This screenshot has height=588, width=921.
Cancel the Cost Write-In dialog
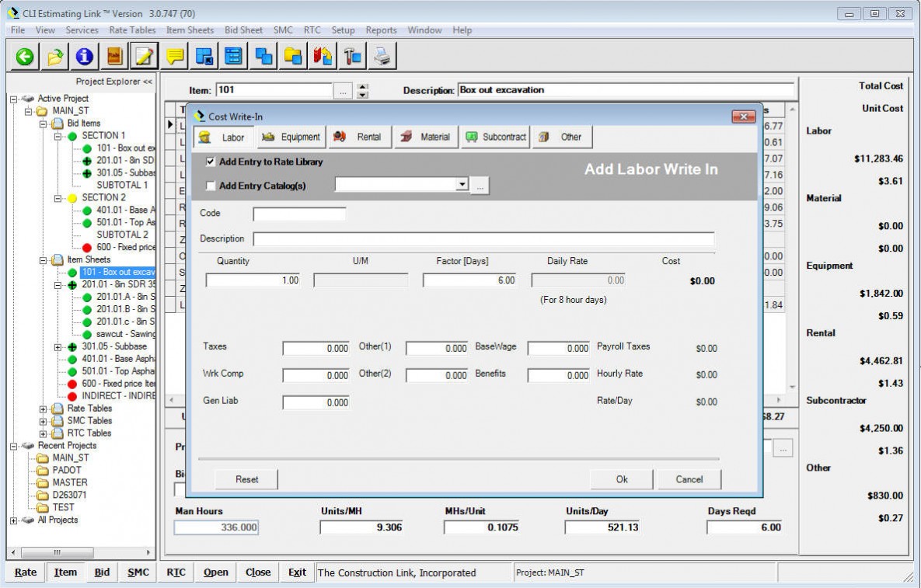[x=689, y=479]
